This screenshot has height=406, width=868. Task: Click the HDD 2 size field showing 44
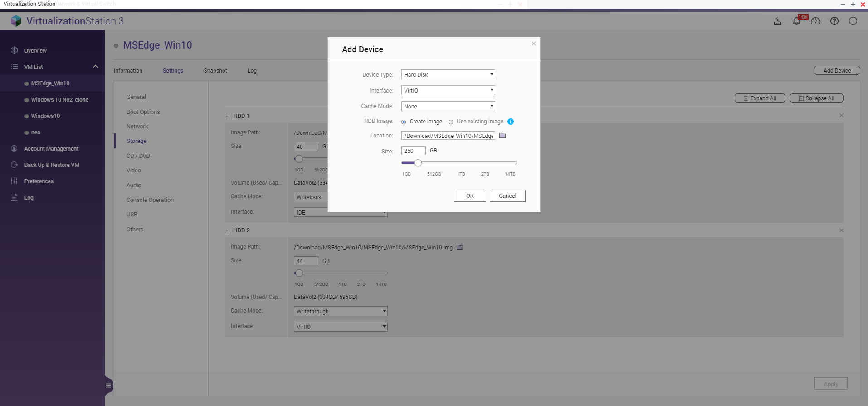(306, 261)
